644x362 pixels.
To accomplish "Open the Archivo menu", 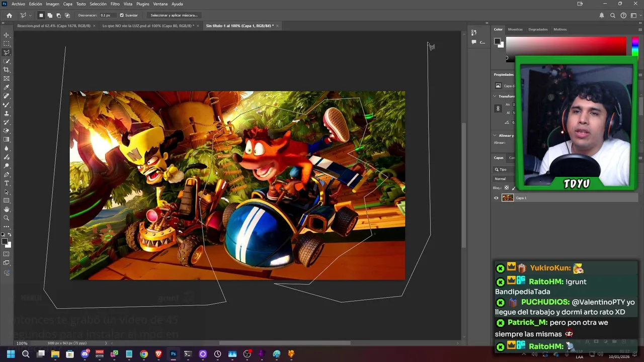I will point(18,4).
